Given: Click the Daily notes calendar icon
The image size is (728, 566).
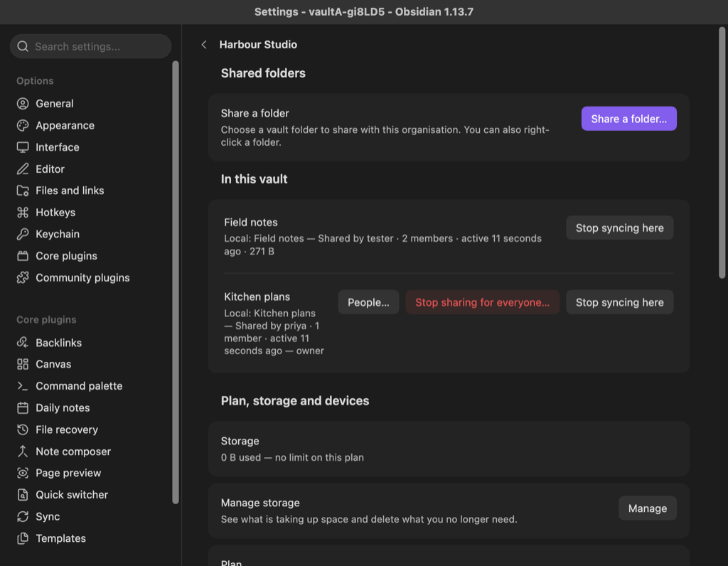Looking at the screenshot, I should 23,407.
